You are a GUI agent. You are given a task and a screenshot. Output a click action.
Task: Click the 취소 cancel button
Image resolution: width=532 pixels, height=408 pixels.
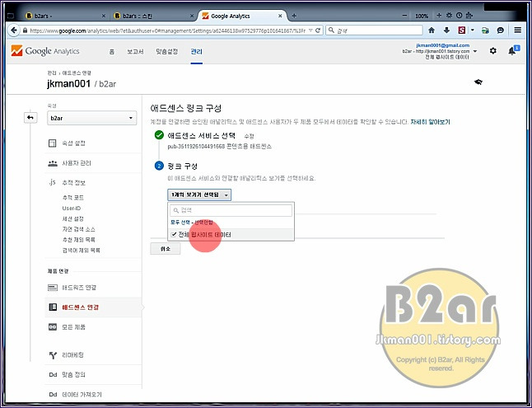[x=166, y=249]
